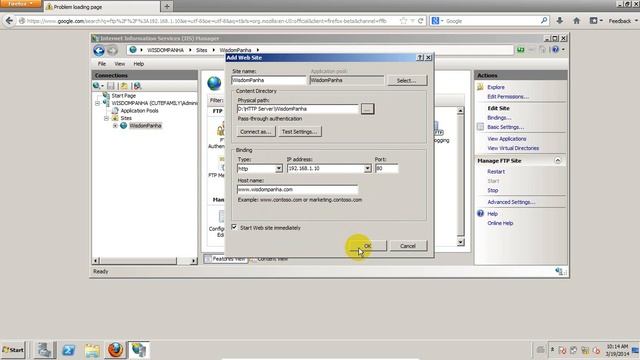Switch to the Features View tab
The height and width of the screenshot is (360, 640).
coord(226,259)
